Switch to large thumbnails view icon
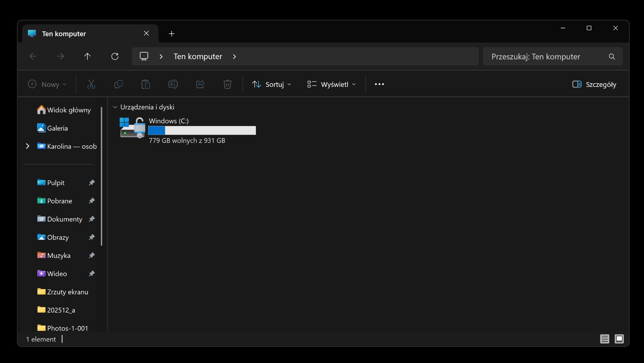This screenshot has height=363, width=644. pos(619,339)
